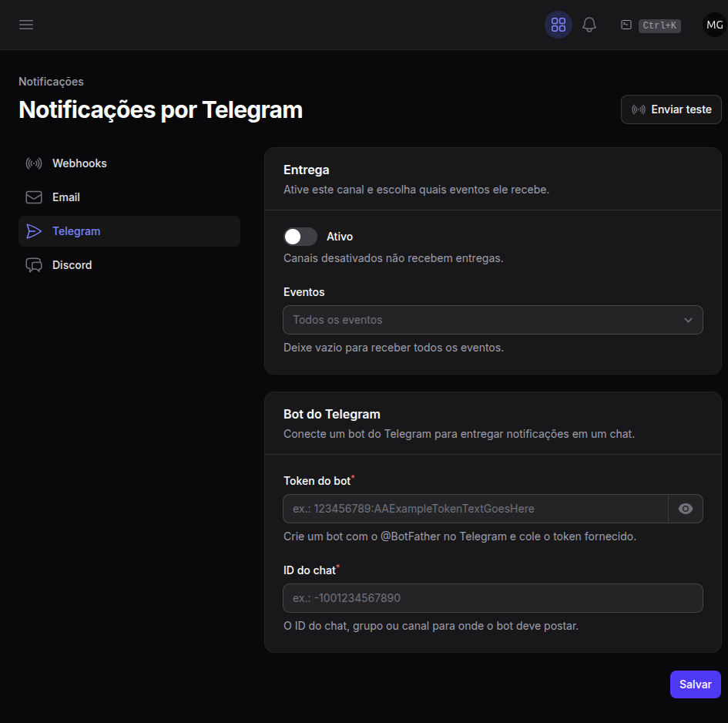Viewport: 728px width, 723px height.
Task: Click the Bot do Telegram heading
Action: (x=331, y=414)
